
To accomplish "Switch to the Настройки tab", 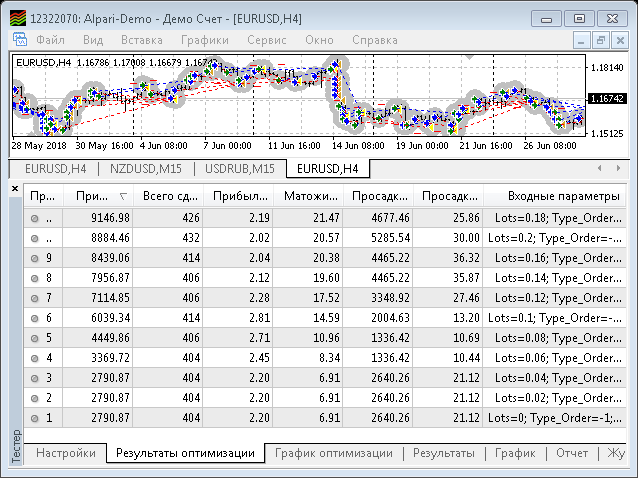I will click(66, 453).
